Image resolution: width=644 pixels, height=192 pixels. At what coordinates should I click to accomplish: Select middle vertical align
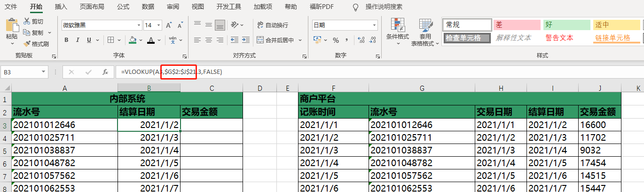click(x=208, y=25)
